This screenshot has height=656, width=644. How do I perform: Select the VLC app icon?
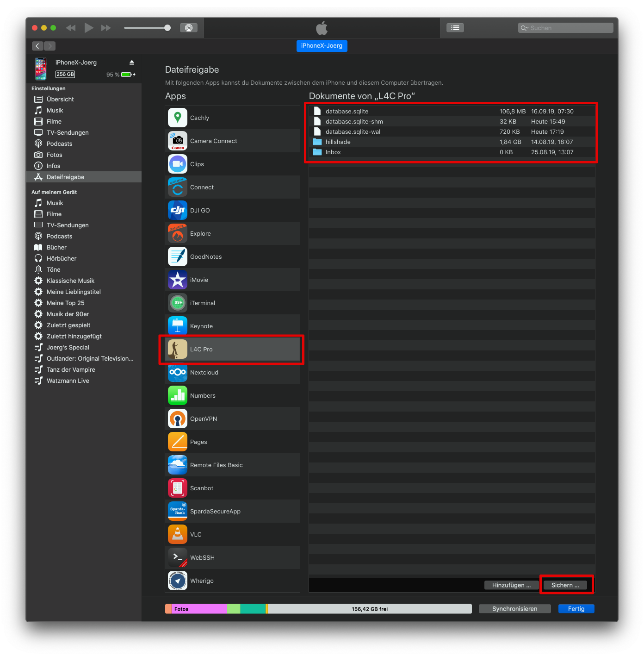point(178,534)
